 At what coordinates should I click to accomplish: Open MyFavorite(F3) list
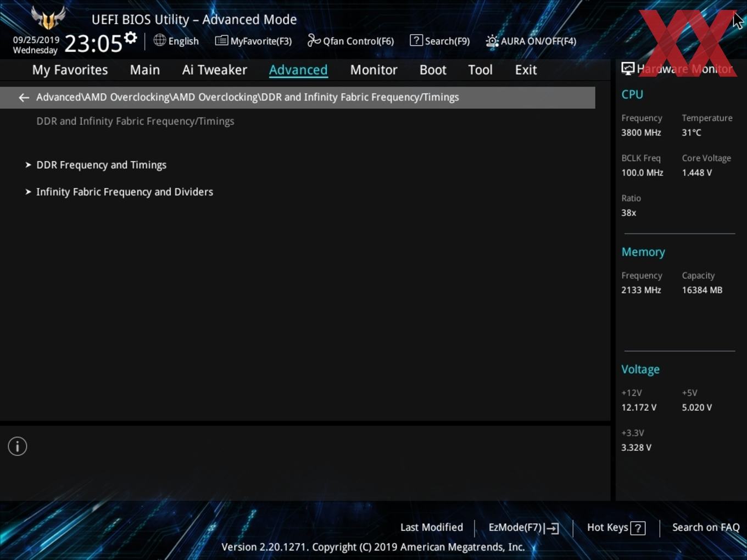point(253,41)
